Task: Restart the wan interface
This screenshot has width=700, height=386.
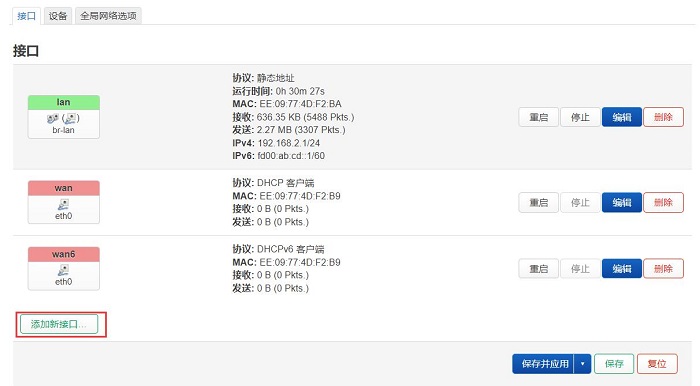Action: pos(538,202)
